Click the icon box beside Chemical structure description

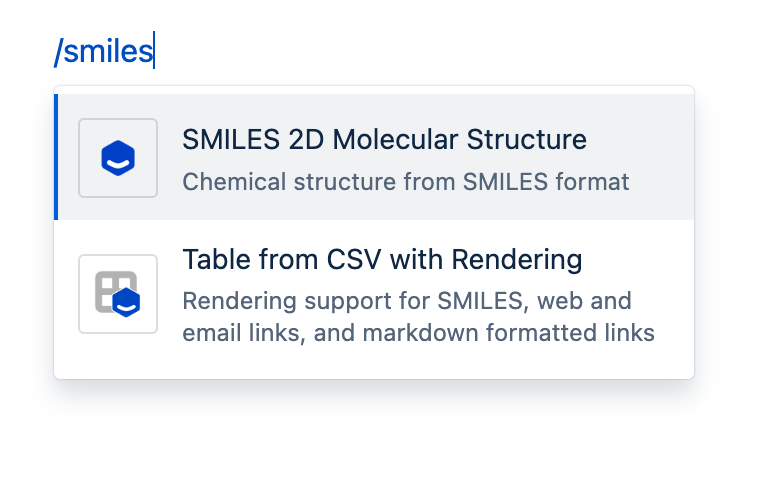[x=118, y=158]
